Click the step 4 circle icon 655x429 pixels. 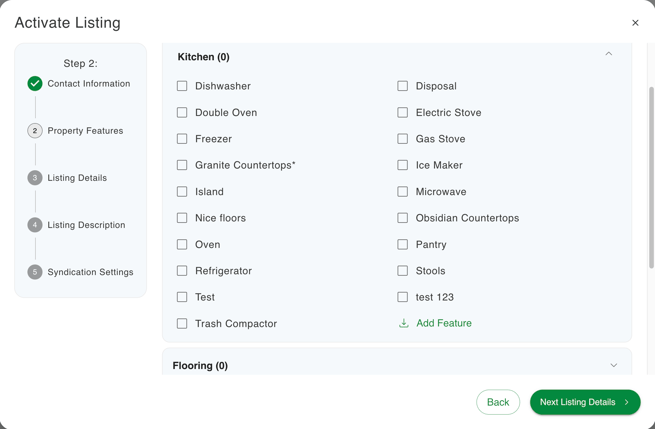35,225
